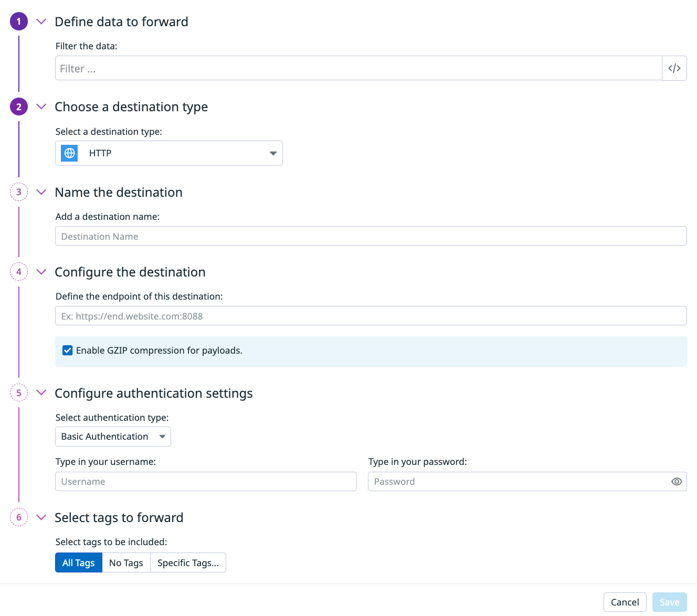Select the All Tags option
The height and width of the screenshot is (616, 697).
click(79, 562)
